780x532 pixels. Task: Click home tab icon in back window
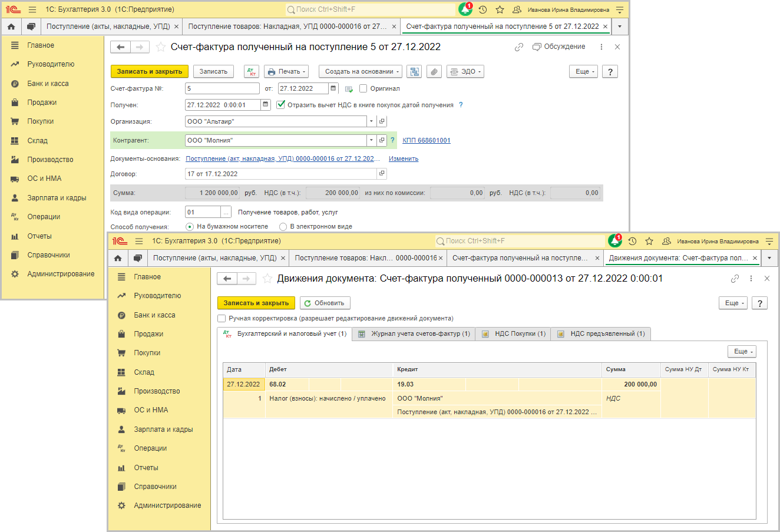click(x=11, y=27)
